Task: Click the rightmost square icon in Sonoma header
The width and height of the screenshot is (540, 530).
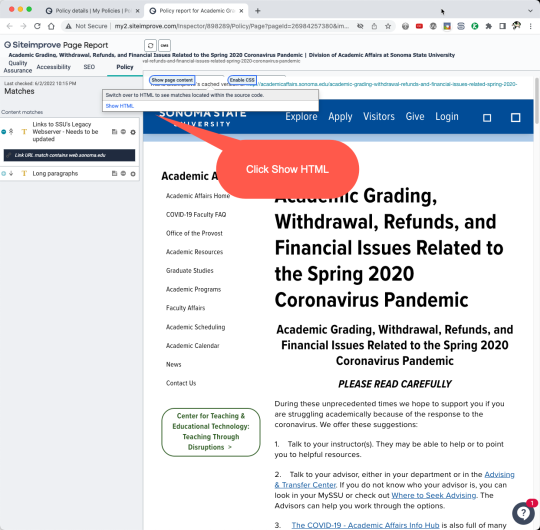Action: pyautogui.click(x=516, y=118)
